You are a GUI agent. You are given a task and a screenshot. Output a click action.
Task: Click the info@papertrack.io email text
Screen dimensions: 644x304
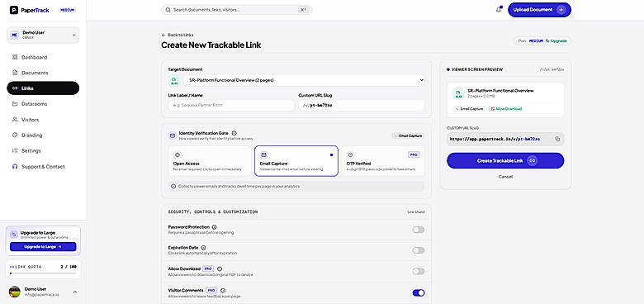click(x=42, y=295)
